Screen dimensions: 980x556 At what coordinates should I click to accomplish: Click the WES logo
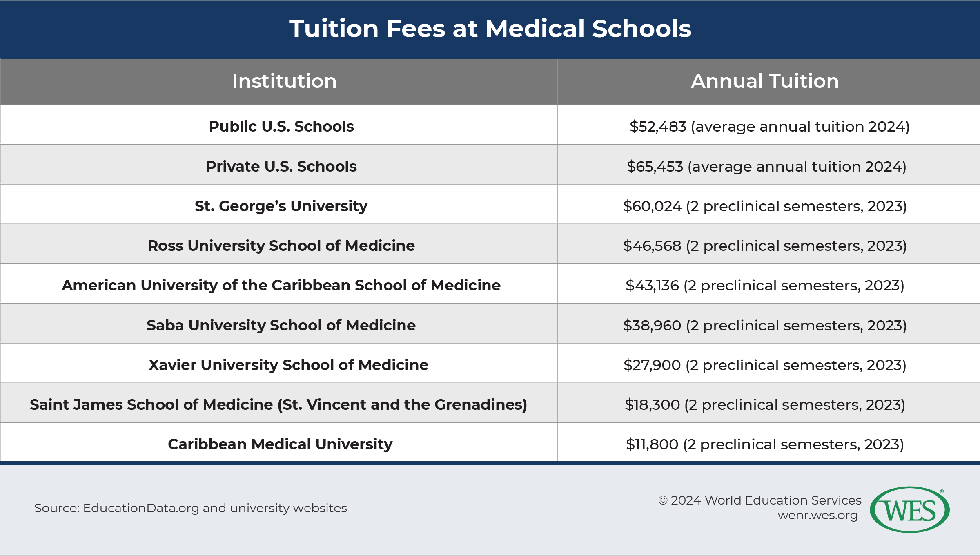(909, 509)
